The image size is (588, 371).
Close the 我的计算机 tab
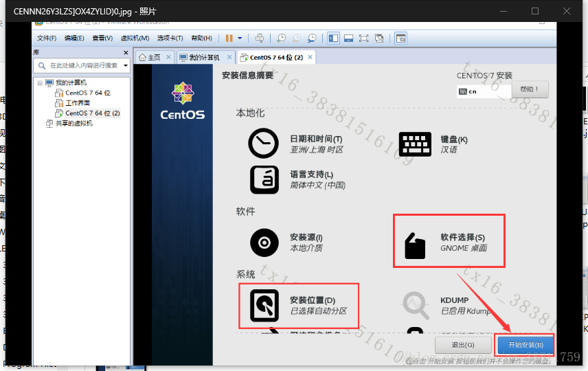[x=229, y=57]
